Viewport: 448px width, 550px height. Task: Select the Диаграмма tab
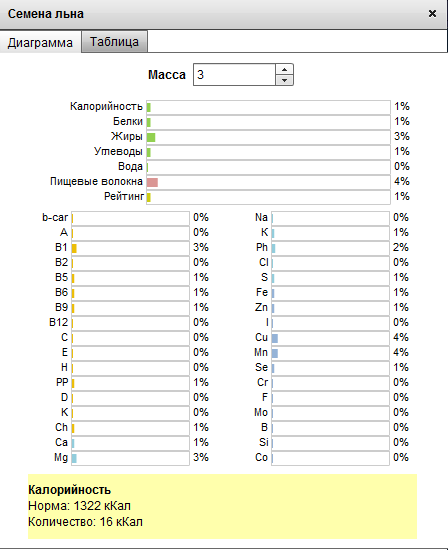[40, 42]
